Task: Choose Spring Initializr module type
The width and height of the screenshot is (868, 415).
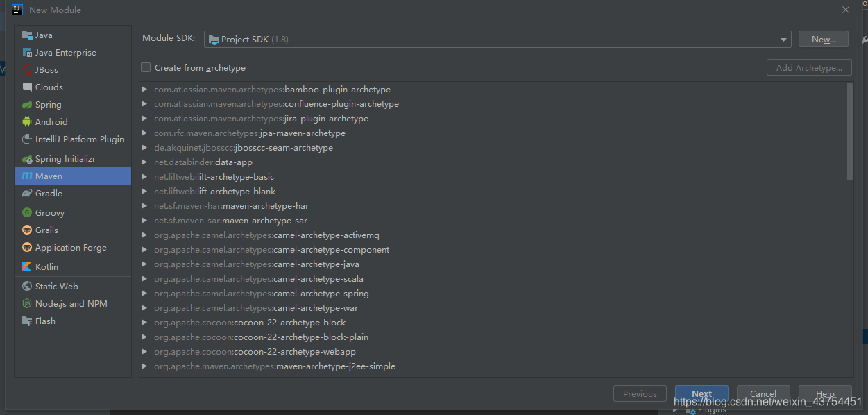Action: pos(65,159)
